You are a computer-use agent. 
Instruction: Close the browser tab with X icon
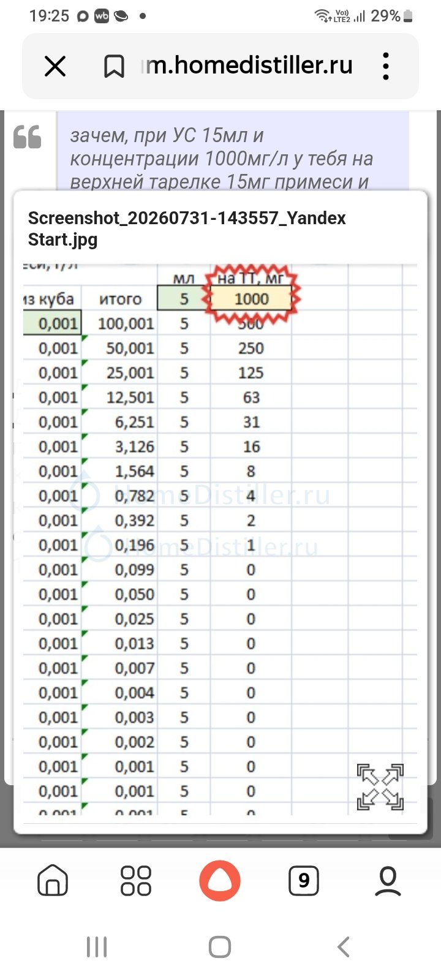click(x=55, y=66)
